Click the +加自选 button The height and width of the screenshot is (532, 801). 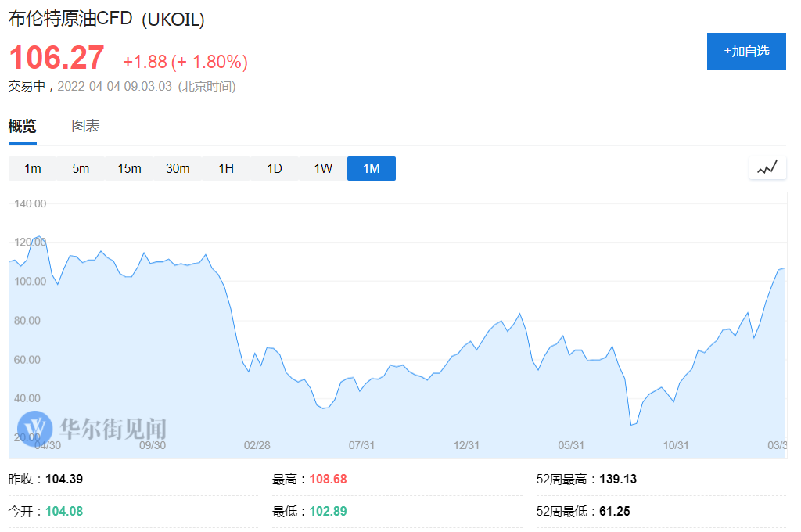[x=746, y=52]
